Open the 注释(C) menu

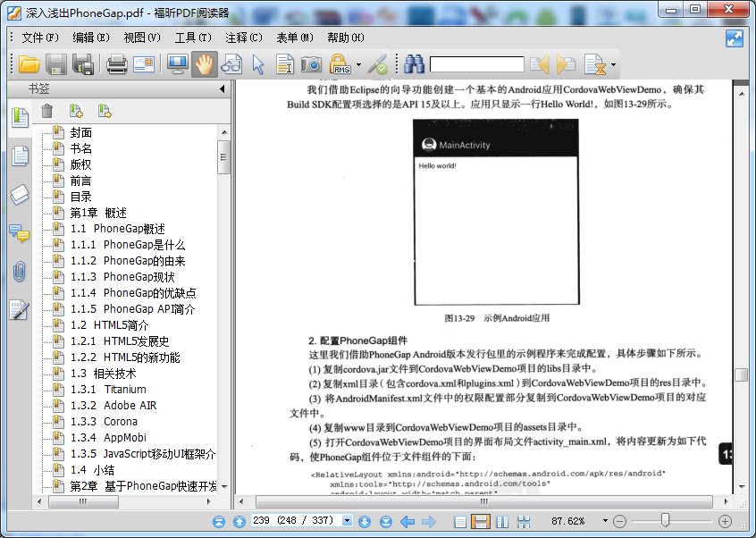tap(244, 38)
